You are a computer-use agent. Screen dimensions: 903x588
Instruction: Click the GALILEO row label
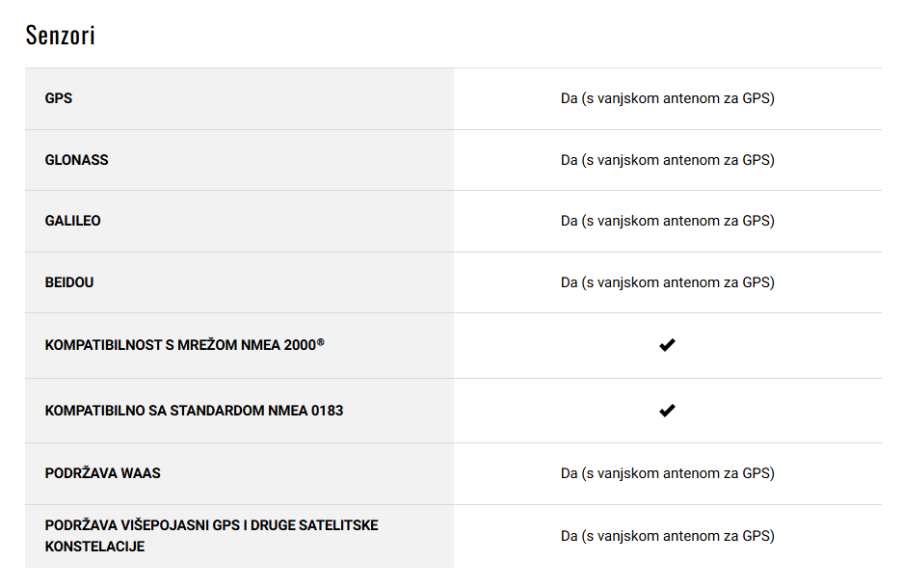[72, 221]
